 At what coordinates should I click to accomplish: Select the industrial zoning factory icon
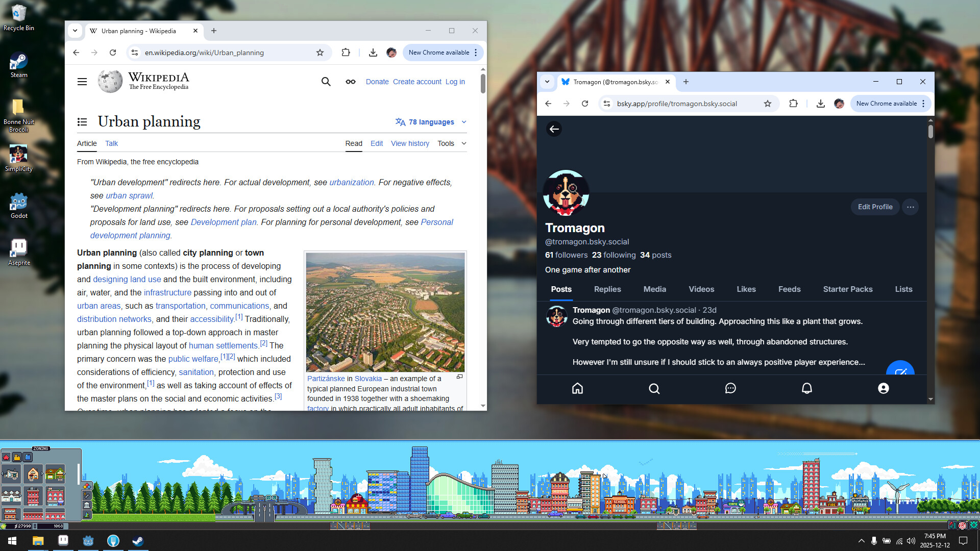click(x=17, y=457)
